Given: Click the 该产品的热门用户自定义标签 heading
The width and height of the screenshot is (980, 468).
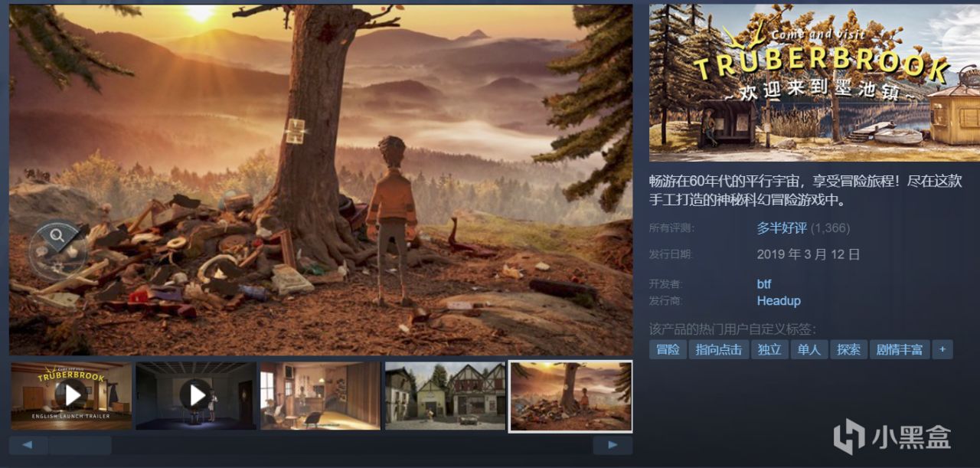Looking at the screenshot, I should (733, 329).
